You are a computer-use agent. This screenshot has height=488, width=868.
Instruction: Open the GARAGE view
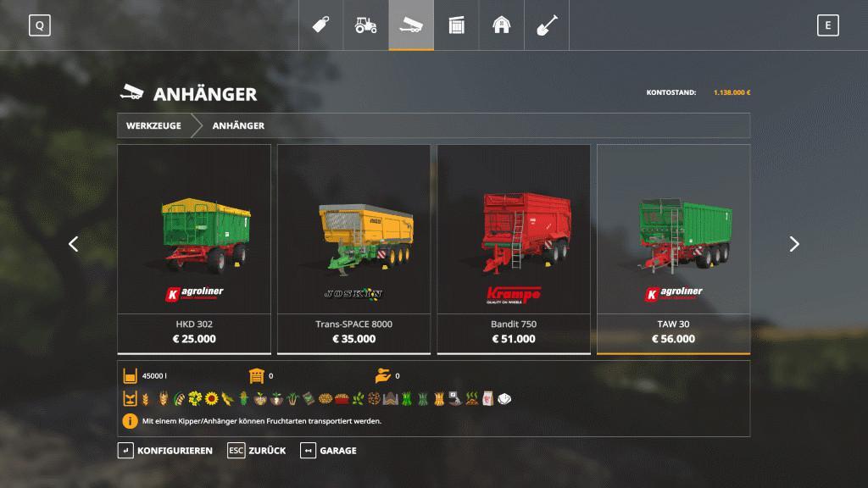(328, 451)
